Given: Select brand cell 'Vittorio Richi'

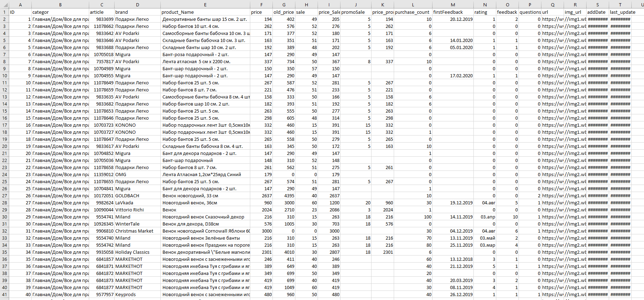Looking at the screenshot, I should [137, 210].
